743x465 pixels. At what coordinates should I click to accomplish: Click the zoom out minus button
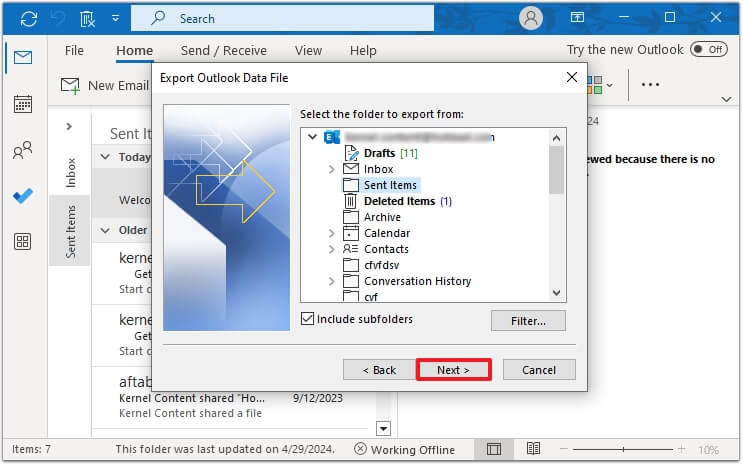564,448
